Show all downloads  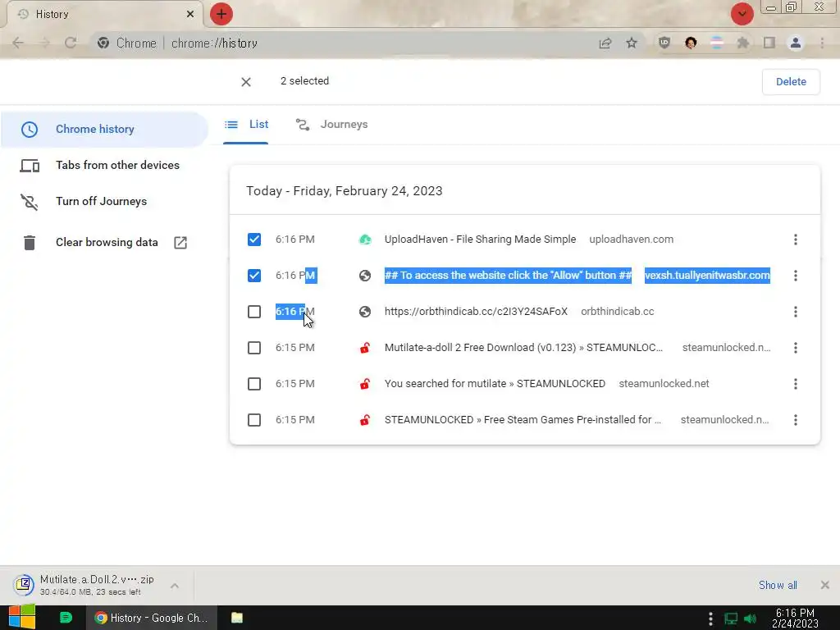(x=778, y=585)
